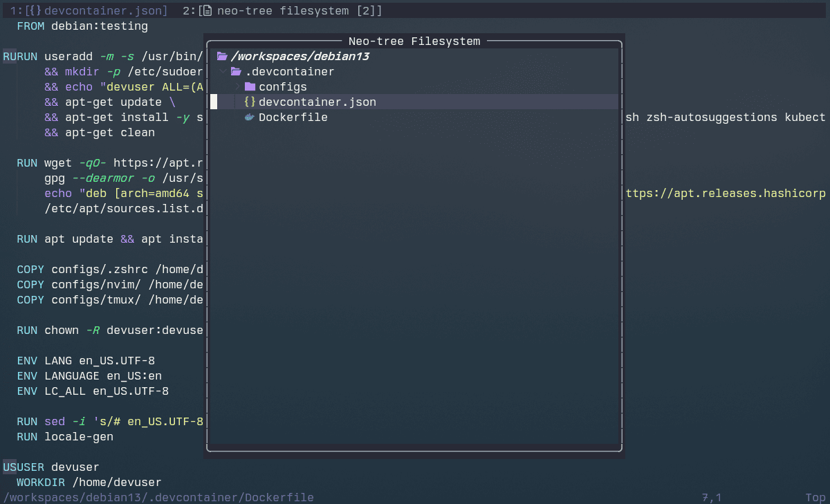Expand the configs folder chevron
The width and height of the screenshot is (830, 504).
pos(237,87)
